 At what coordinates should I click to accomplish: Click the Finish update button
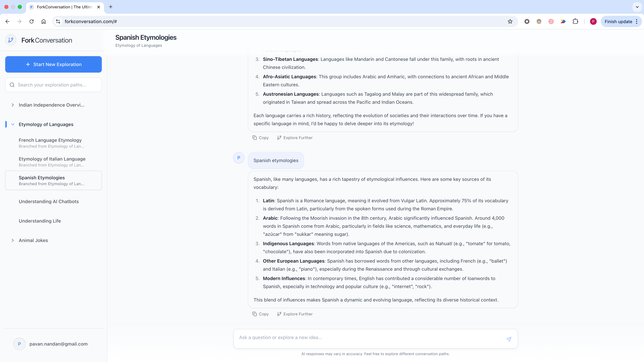click(618, 21)
